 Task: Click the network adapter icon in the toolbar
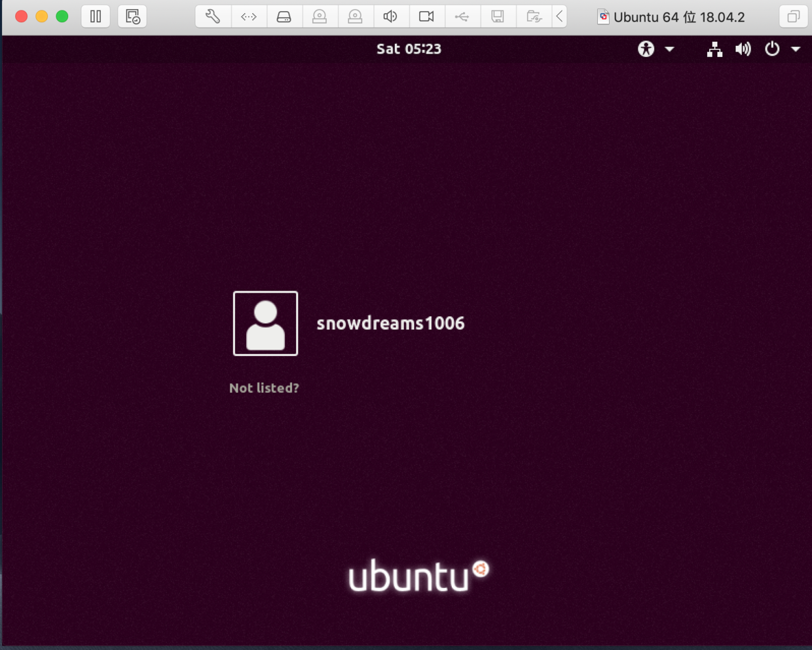click(249, 16)
